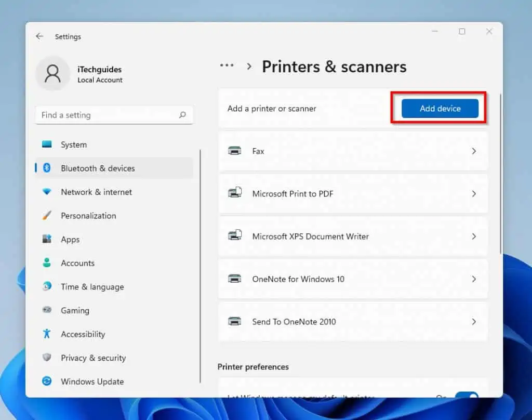Expand the Microsoft Print to PDF entry
Viewport: 532px width, 420px height.
(x=473, y=193)
